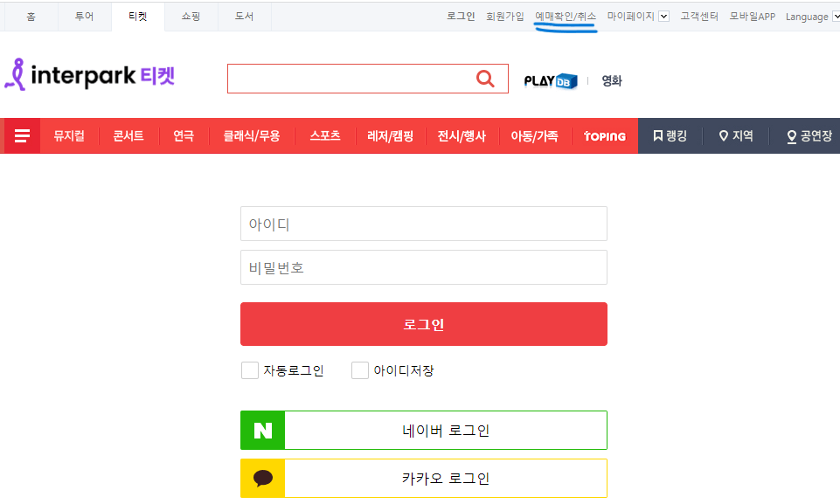
Task: Open the 전시/행사 category
Action: pyautogui.click(x=462, y=136)
